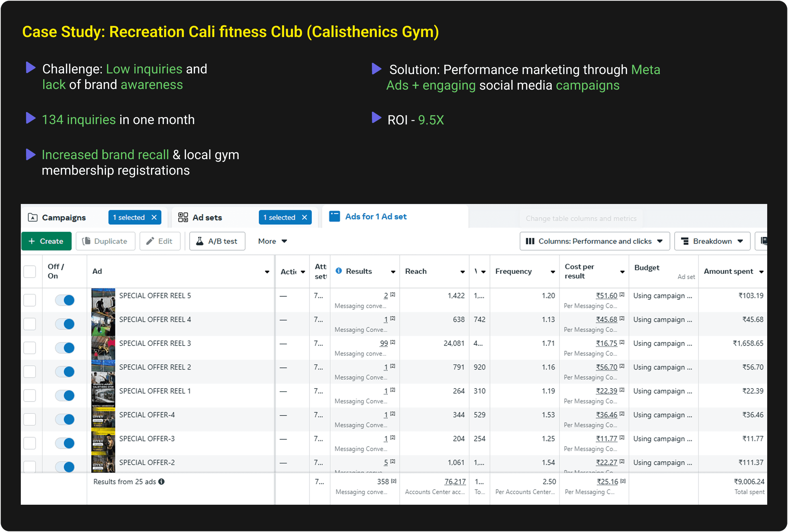
Task: Click info icon beside Results from 25 ads
Action: click(x=162, y=482)
